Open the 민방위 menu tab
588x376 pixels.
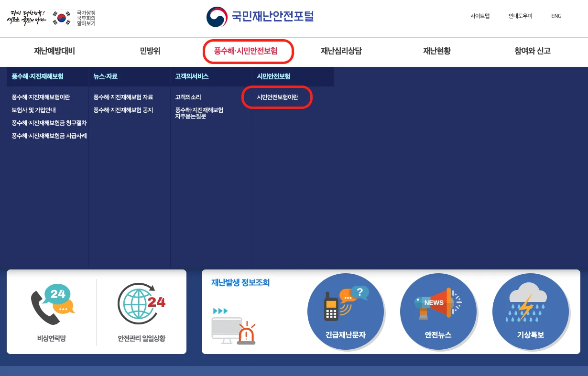tap(150, 52)
